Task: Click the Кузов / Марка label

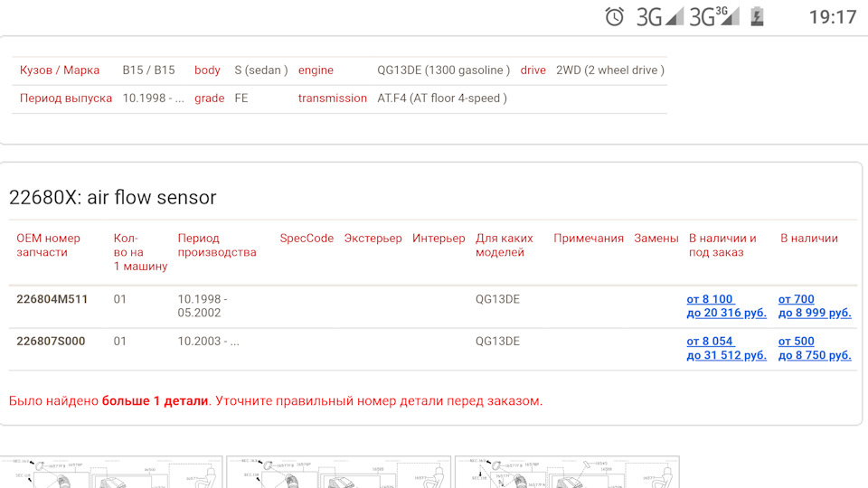Action: (x=60, y=70)
